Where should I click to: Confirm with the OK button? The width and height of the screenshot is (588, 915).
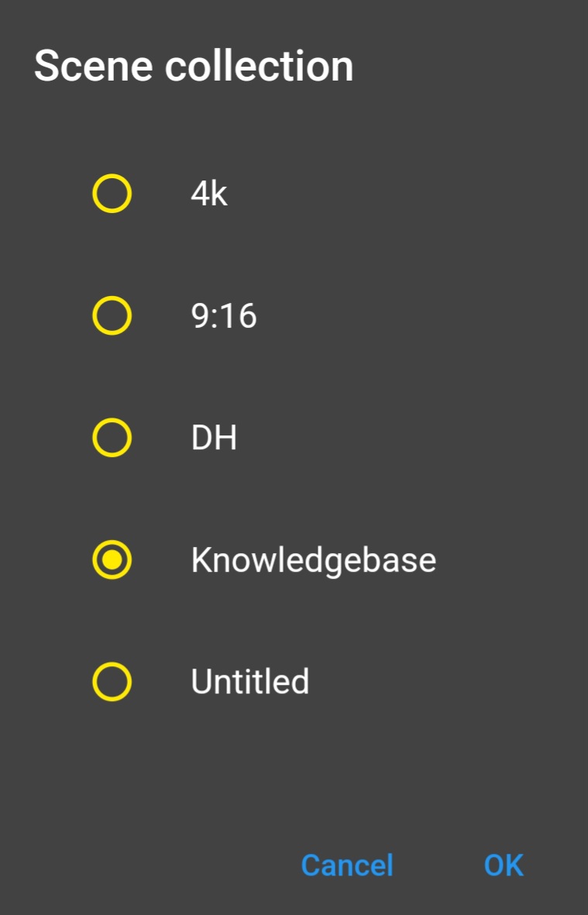point(504,865)
